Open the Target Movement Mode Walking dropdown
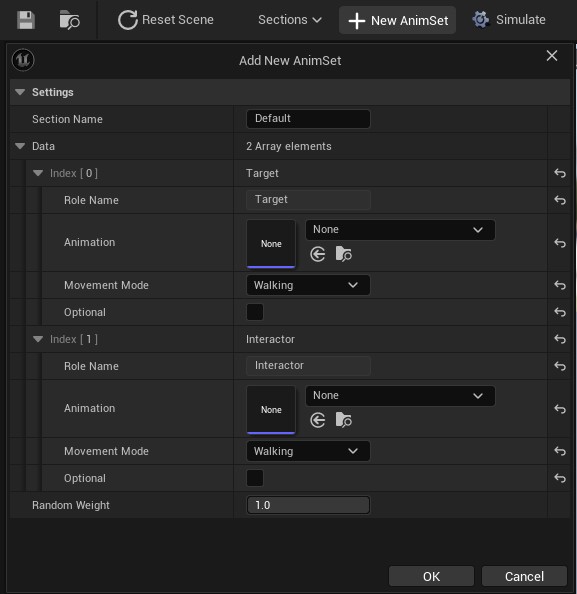The image size is (577, 594). (308, 285)
